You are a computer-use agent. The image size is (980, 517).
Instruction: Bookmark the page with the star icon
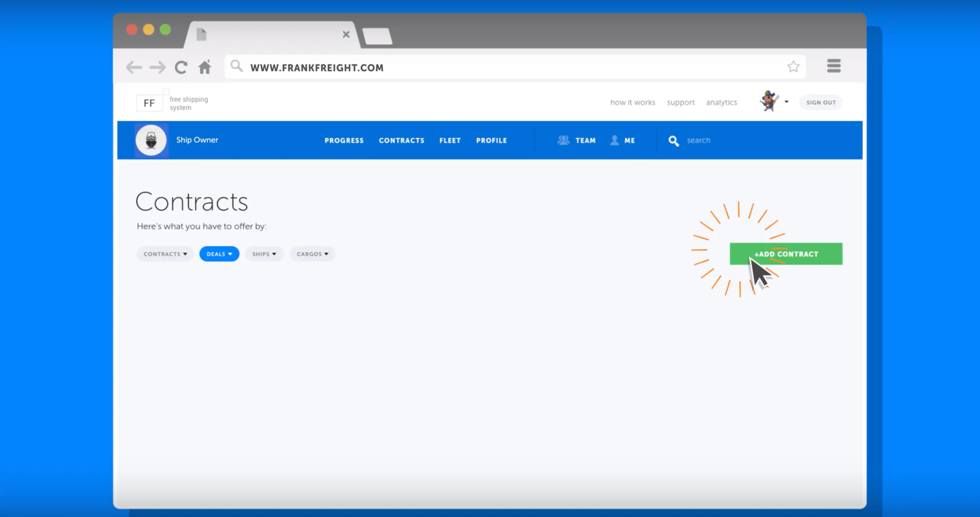793,67
